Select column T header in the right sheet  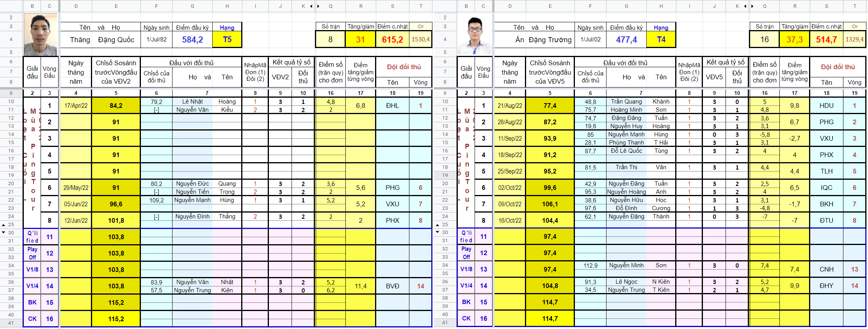point(855,6)
